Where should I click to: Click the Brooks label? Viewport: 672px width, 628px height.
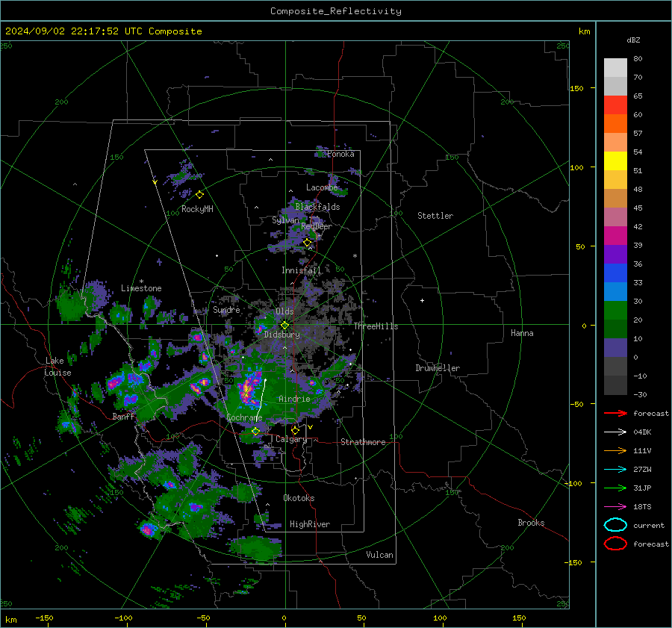pyautogui.click(x=531, y=523)
